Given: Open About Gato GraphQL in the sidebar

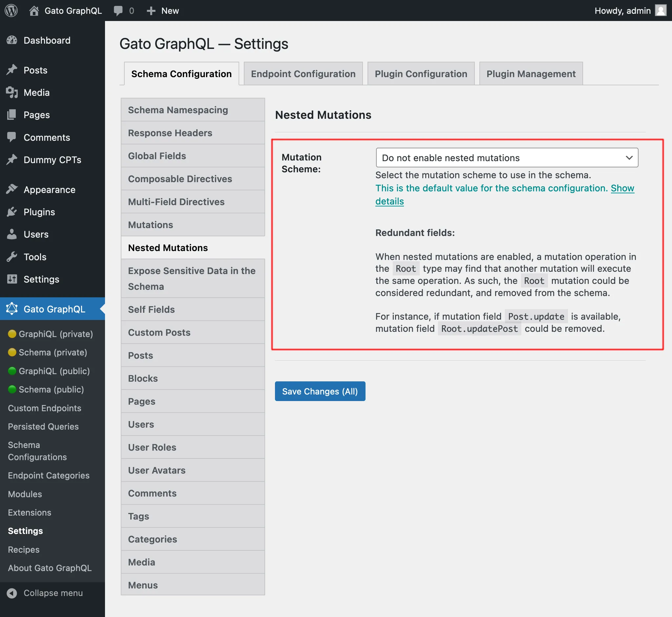Looking at the screenshot, I should click(x=50, y=568).
